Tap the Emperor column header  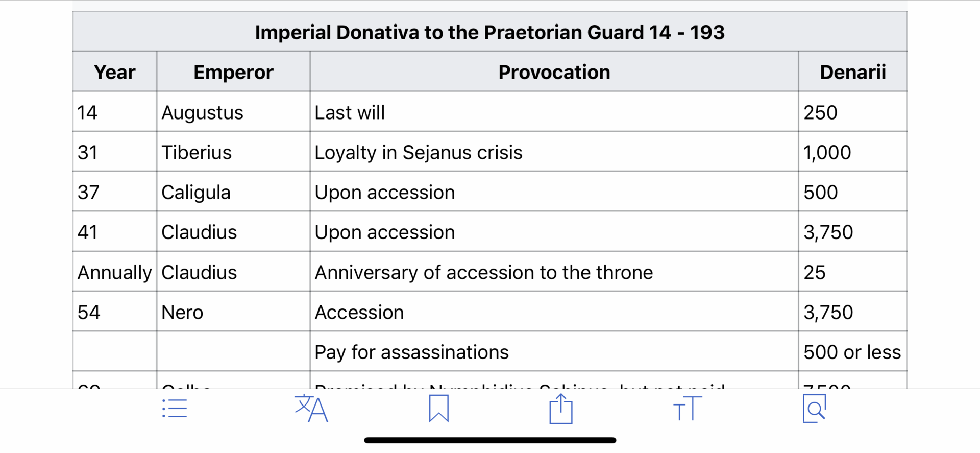pos(233,72)
